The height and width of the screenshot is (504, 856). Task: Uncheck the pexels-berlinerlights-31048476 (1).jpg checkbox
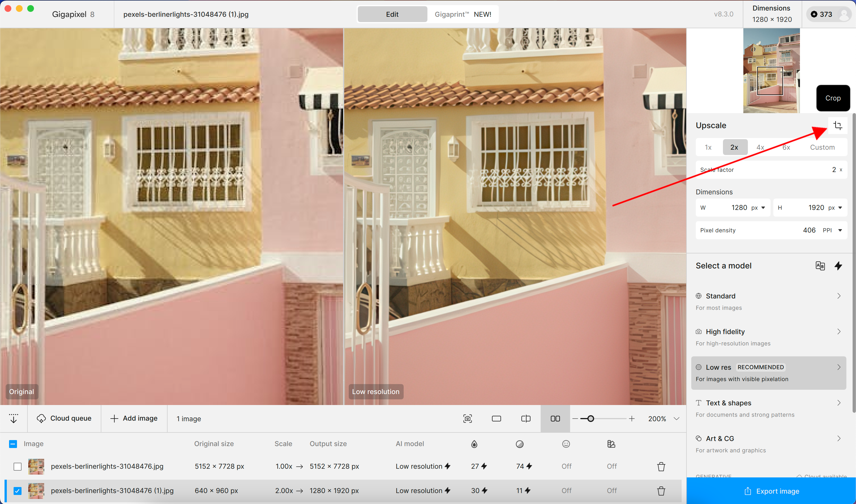pyautogui.click(x=17, y=491)
